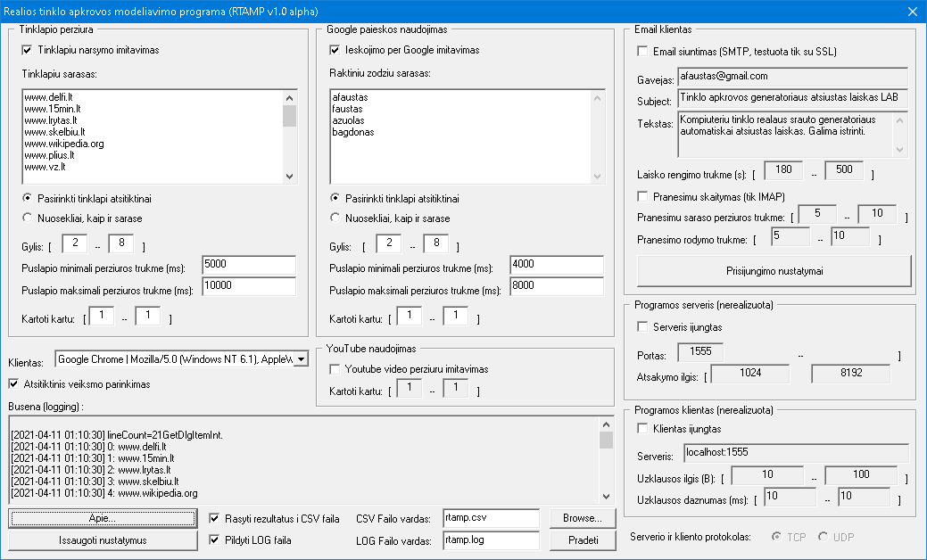Click Tinklapio perziura Gylis minimum field
Screen dimensions: 927x560
[74, 243]
